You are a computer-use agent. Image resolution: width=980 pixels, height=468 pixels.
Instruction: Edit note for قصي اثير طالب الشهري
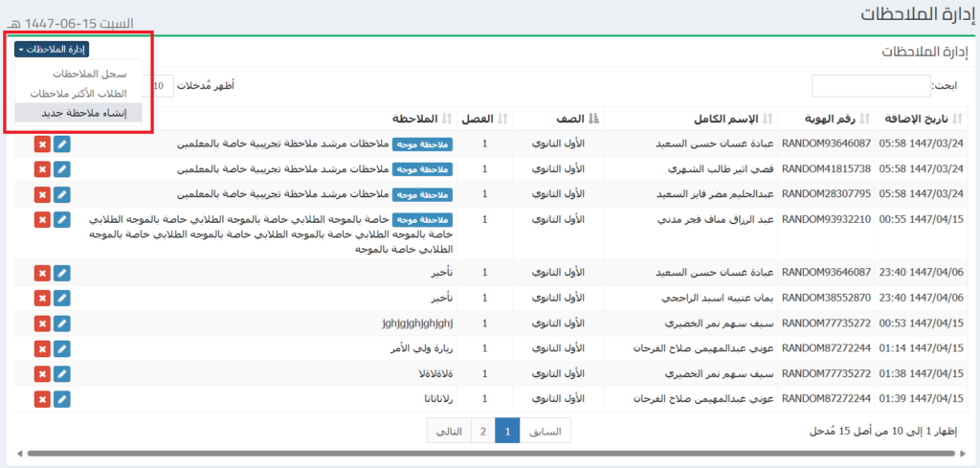tap(62, 169)
